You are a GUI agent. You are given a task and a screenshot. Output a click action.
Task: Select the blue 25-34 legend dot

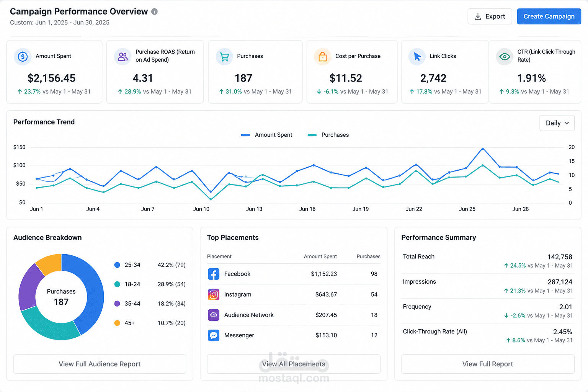(x=117, y=265)
